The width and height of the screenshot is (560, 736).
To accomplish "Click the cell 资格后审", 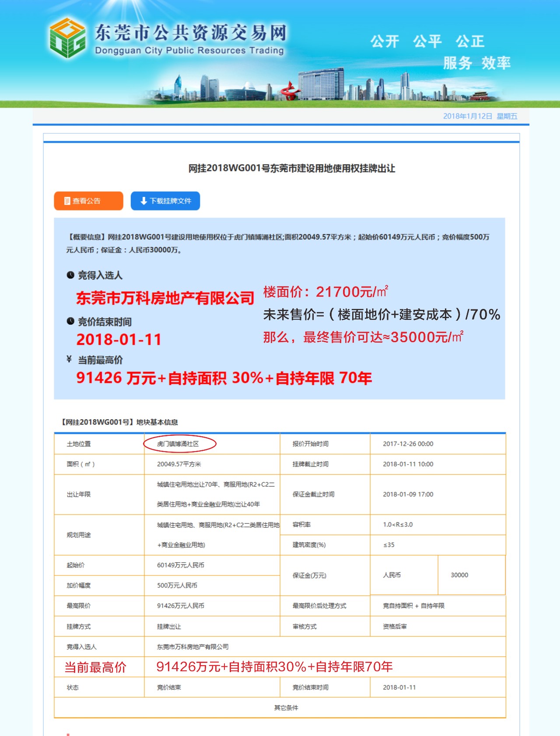I will [395, 627].
